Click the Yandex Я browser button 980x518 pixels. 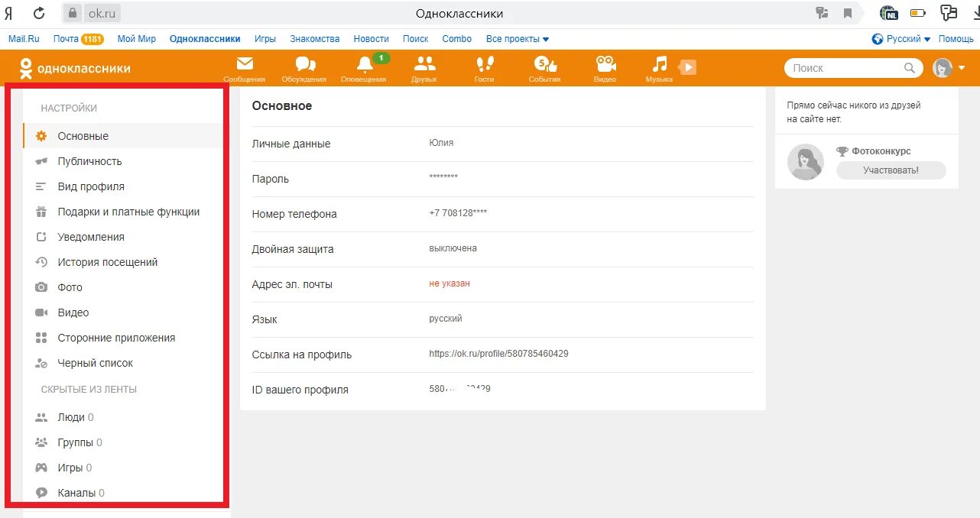coord(8,13)
